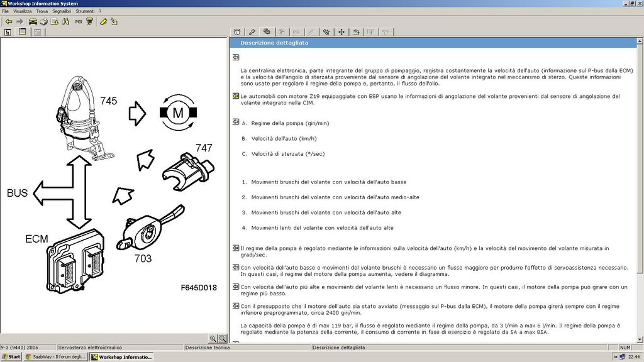Click the status bar text '9-3 (9440) 2006'
This screenshot has height=362, width=644.
[19, 347]
